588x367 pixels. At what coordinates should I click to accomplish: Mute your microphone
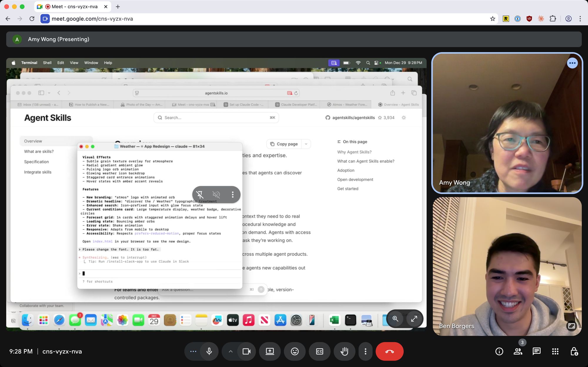click(x=209, y=351)
